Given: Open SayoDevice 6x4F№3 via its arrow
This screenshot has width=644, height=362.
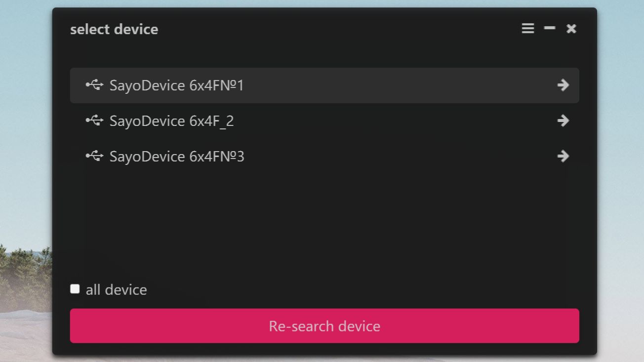Looking at the screenshot, I should 563,157.
